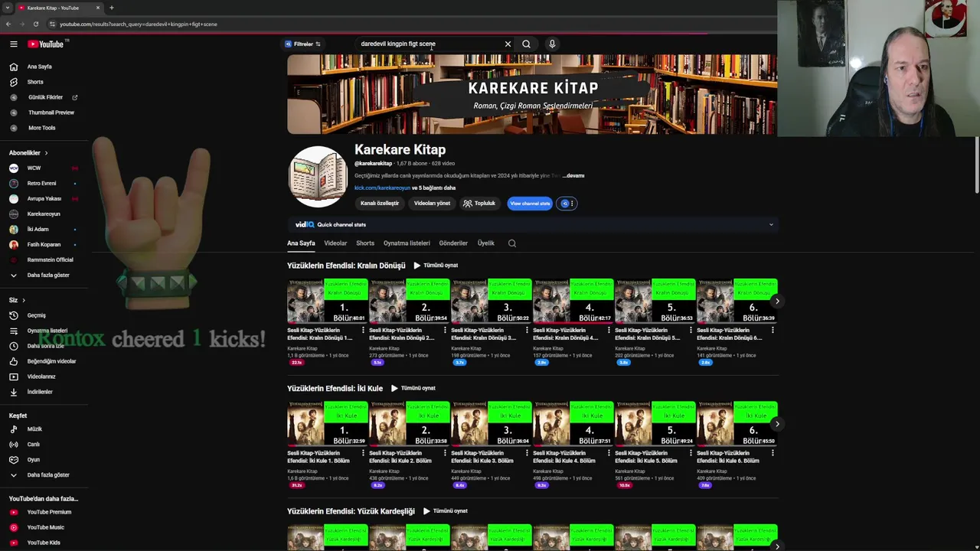Click the search magnifier button
The image size is (980, 551).
[x=526, y=44]
